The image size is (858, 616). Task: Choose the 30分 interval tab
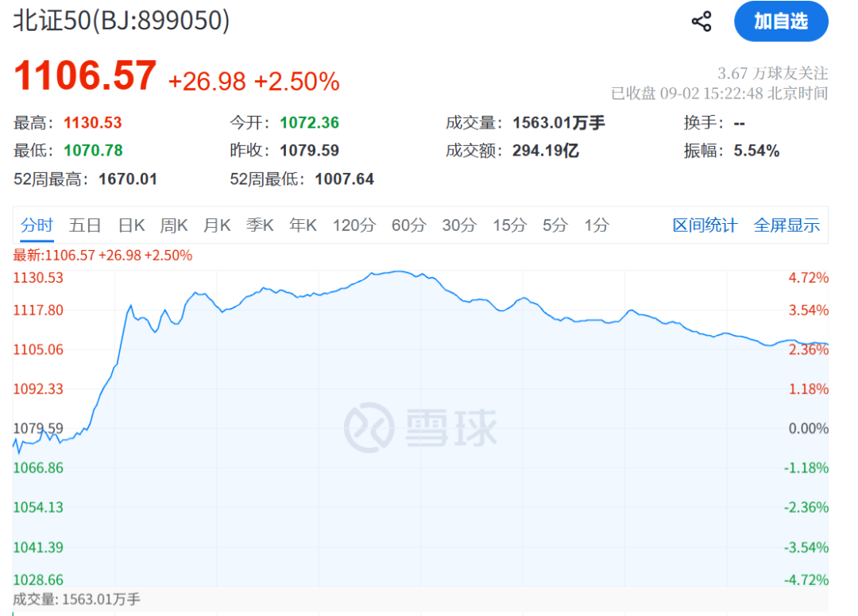pos(459,225)
